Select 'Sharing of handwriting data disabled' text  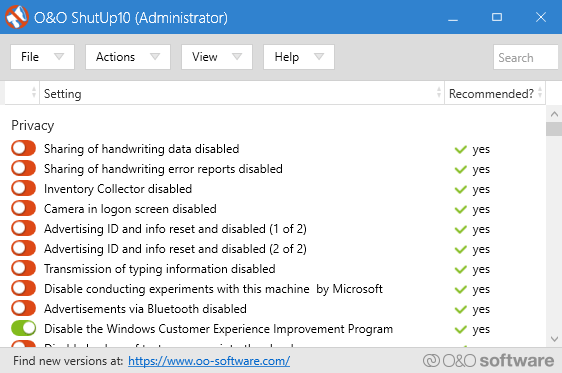click(x=142, y=149)
